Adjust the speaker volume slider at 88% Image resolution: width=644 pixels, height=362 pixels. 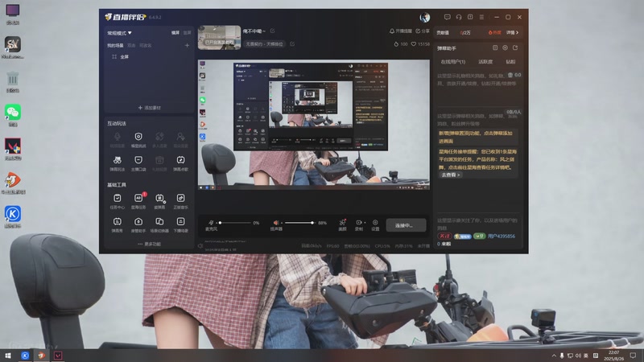[299, 223]
